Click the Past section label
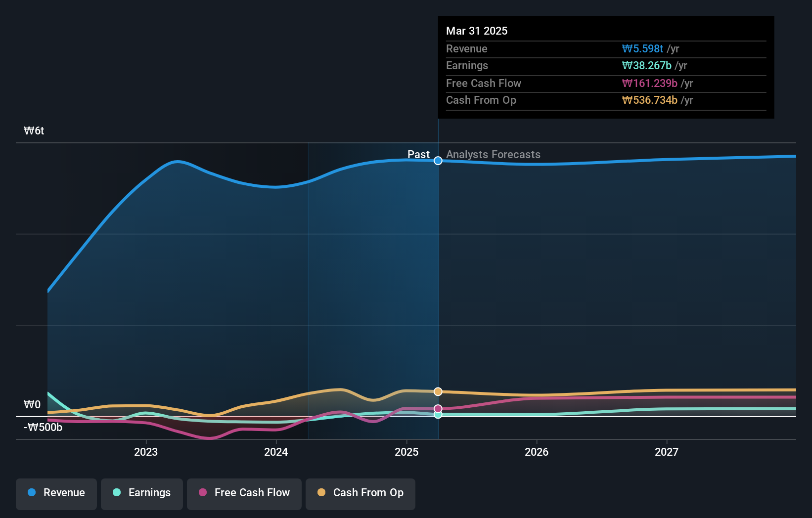The height and width of the screenshot is (518, 812). (419, 154)
